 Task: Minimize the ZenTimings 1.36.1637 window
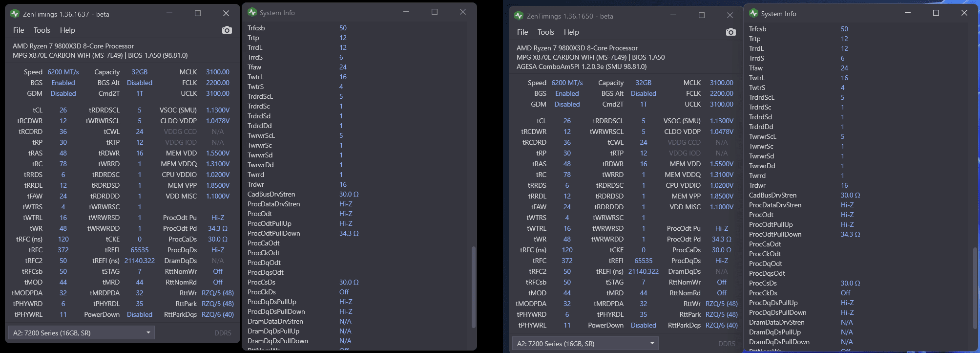pos(169,13)
